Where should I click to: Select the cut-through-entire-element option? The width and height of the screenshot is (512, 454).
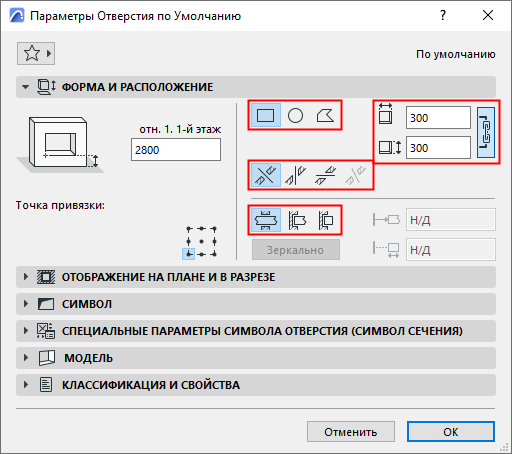(266, 220)
